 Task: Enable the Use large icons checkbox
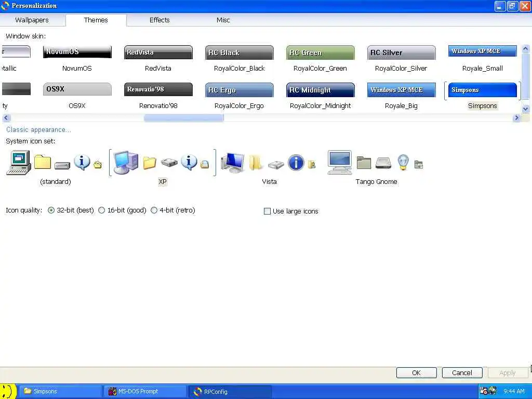[x=268, y=211]
